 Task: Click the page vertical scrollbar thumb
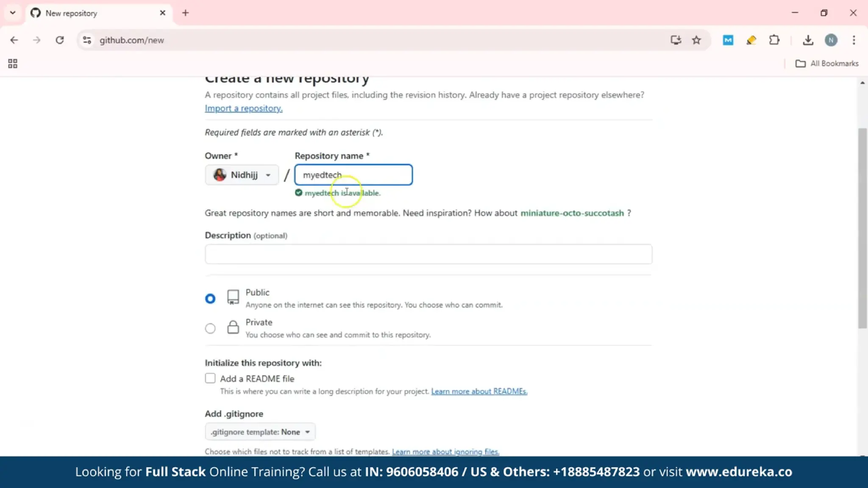pyautogui.click(x=862, y=228)
